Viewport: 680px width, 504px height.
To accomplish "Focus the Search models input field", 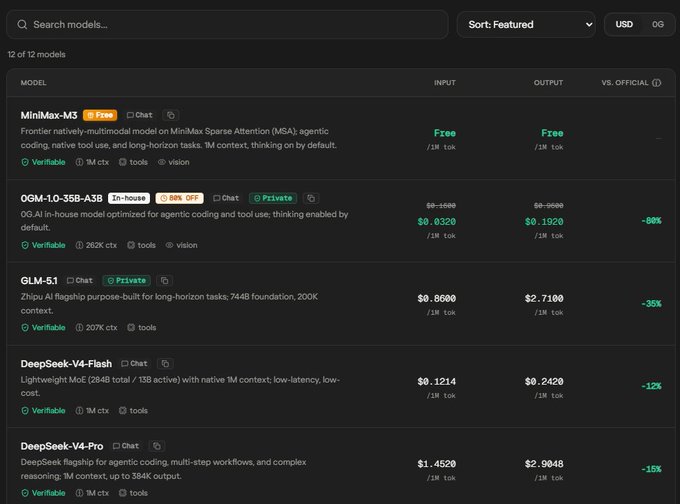I will pos(227,25).
